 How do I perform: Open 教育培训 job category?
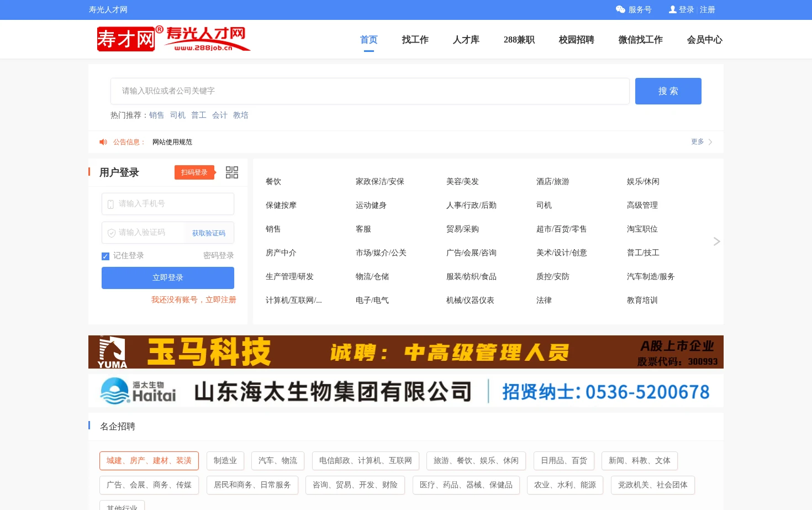click(x=642, y=300)
